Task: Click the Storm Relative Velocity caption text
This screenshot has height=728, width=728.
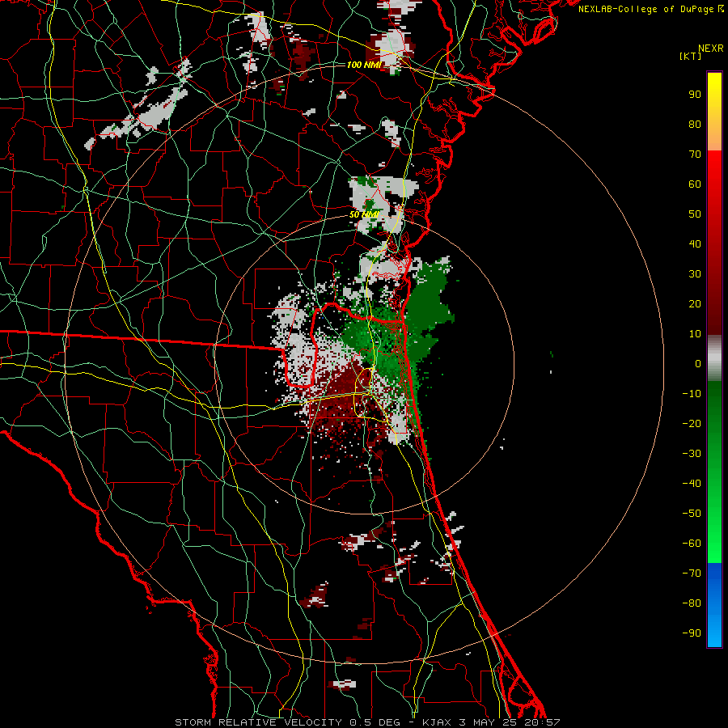Action: tap(367, 722)
